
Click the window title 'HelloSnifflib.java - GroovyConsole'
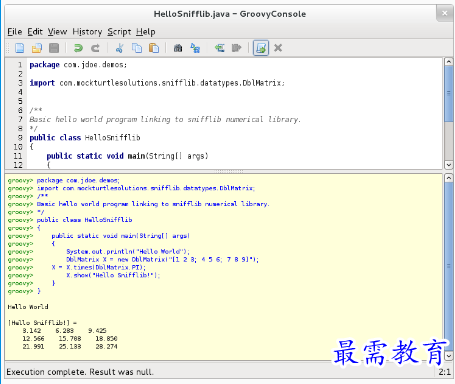click(230, 14)
